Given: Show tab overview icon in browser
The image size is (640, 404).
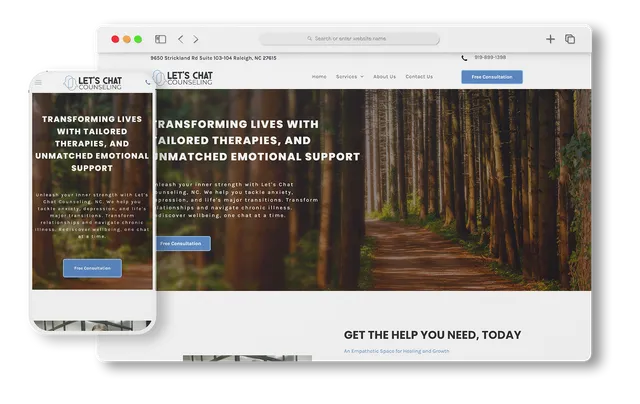Looking at the screenshot, I should (570, 39).
